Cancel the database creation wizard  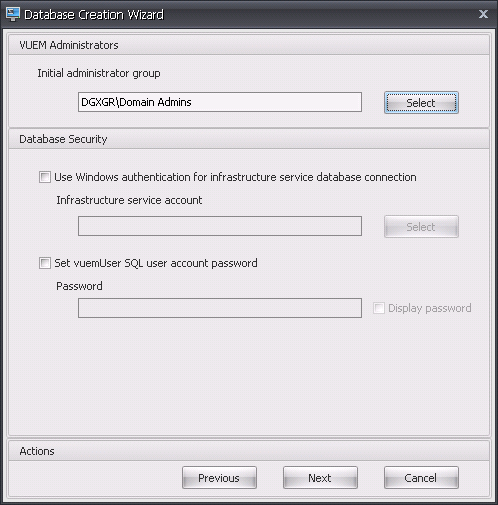coord(421,478)
